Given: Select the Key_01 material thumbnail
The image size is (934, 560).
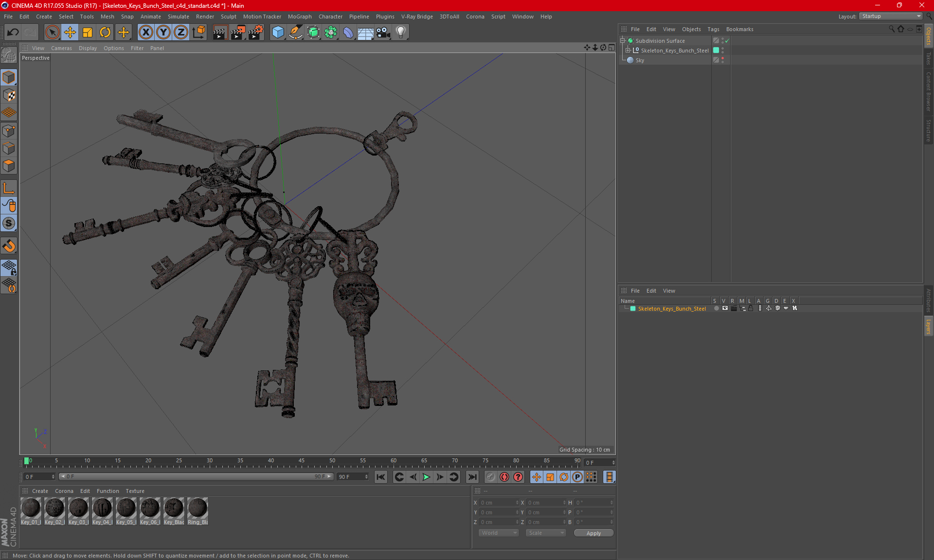Looking at the screenshot, I should tap(31, 511).
